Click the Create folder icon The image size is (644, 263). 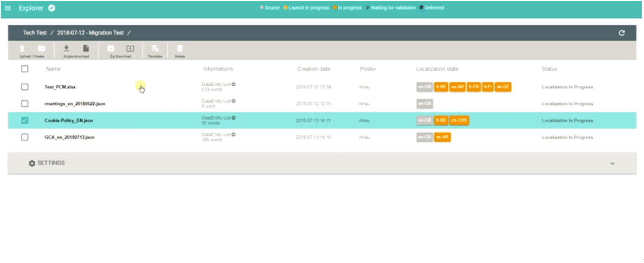[x=42, y=48]
